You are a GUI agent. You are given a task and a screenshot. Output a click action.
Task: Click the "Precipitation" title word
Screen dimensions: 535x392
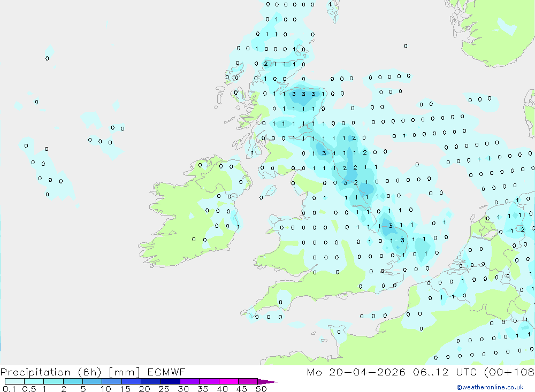(35, 372)
